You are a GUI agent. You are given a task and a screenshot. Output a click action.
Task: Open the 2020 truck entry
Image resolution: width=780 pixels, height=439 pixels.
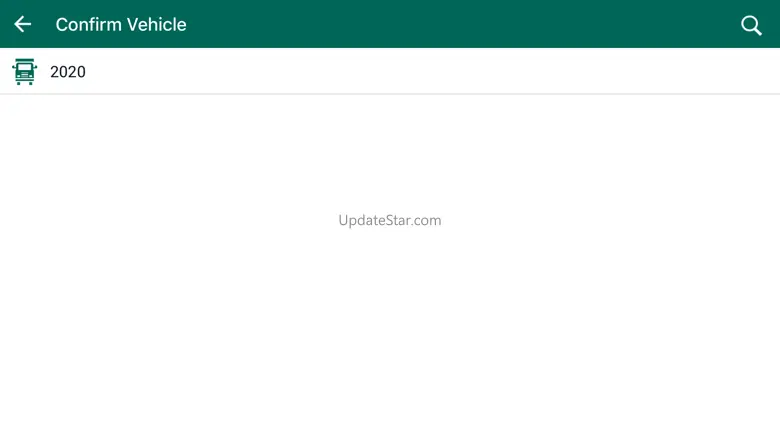390,71
